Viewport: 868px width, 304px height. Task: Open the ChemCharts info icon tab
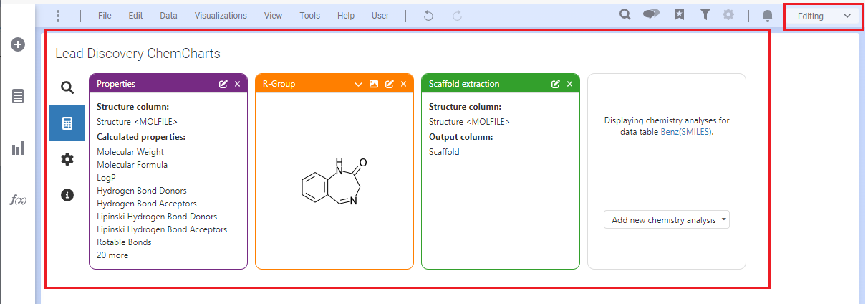[67, 194]
